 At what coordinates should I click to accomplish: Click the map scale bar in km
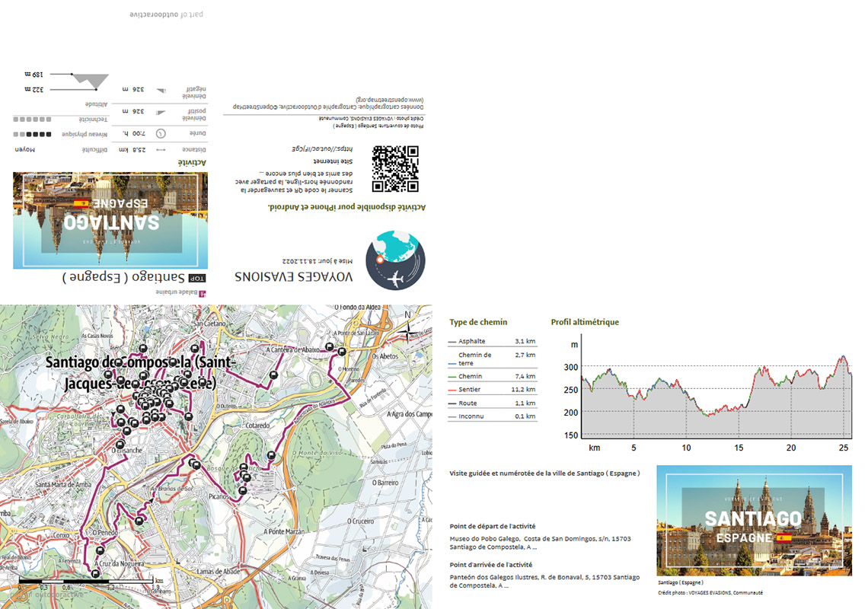[86, 582]
